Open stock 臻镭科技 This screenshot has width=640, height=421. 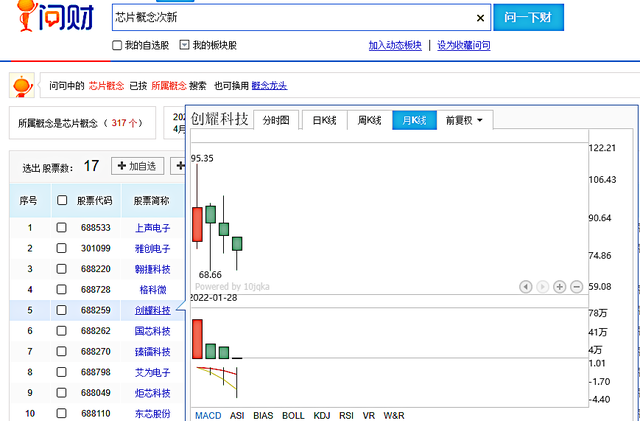(153, 352)
